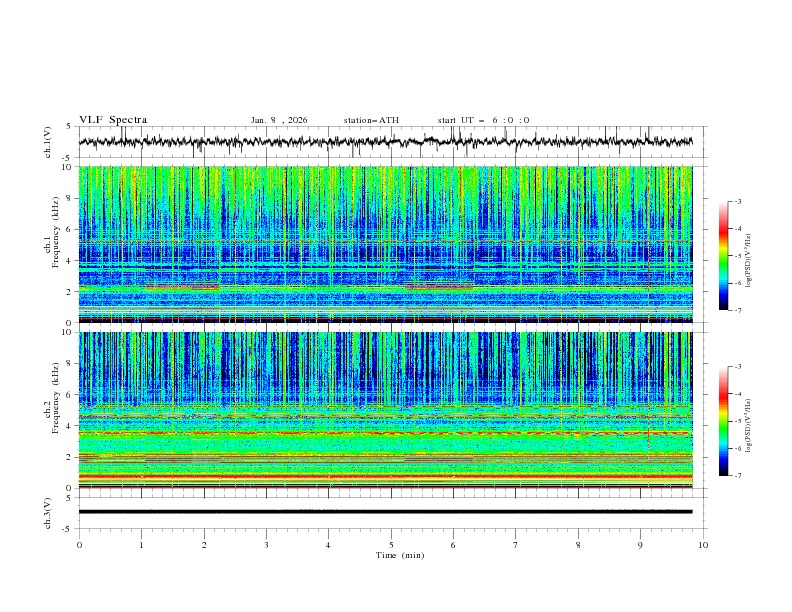Click time axis tick label "8"

[578, 545]
